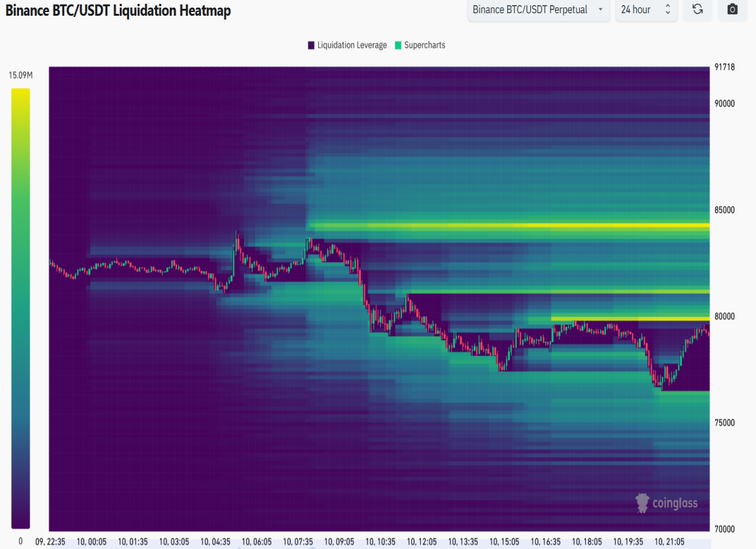
Task: Click the 10, 21:05 time label
Action: point(670,541)
